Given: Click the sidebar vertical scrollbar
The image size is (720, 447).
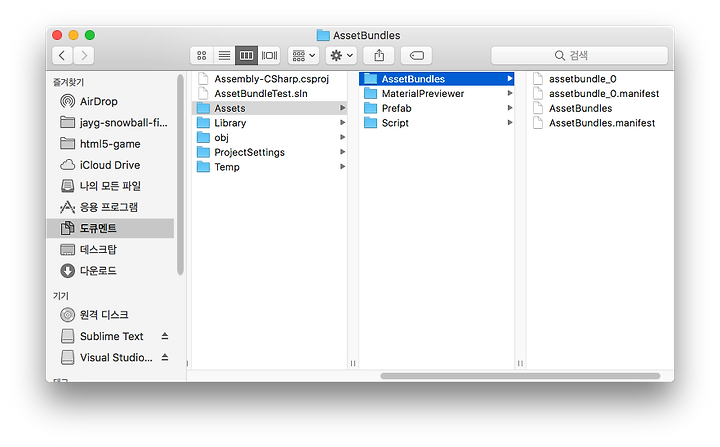Looking at the screenshot, I should tap(180, 175).
